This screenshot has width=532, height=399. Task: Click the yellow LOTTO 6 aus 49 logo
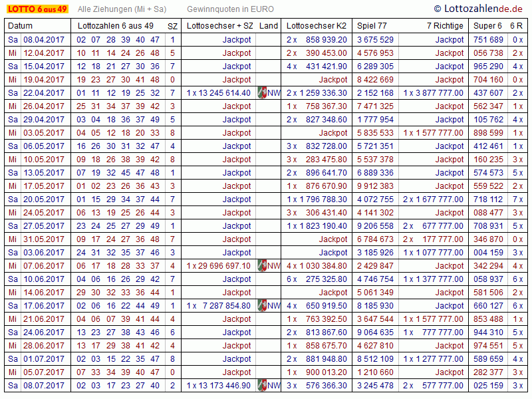[x=37, y=9]
